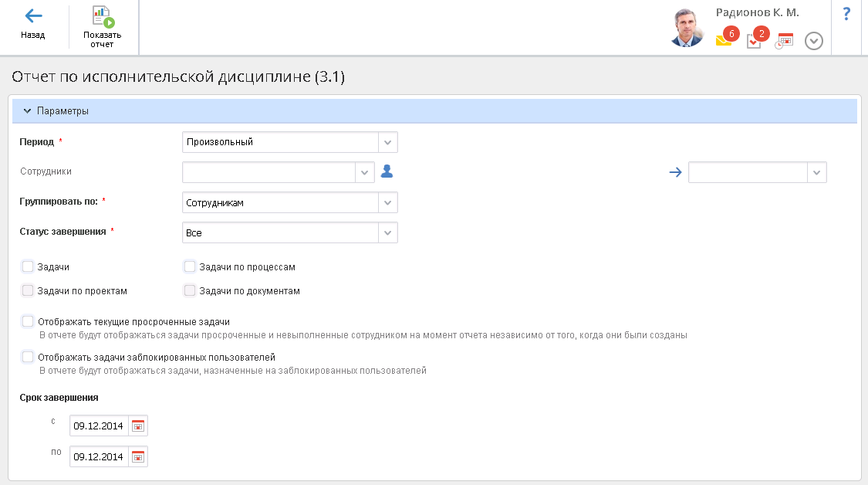The image size is (868, 485).
Task: Toggle Отображать задачи заблокированных пользователей checkbox
Action: tap(28, 357)
